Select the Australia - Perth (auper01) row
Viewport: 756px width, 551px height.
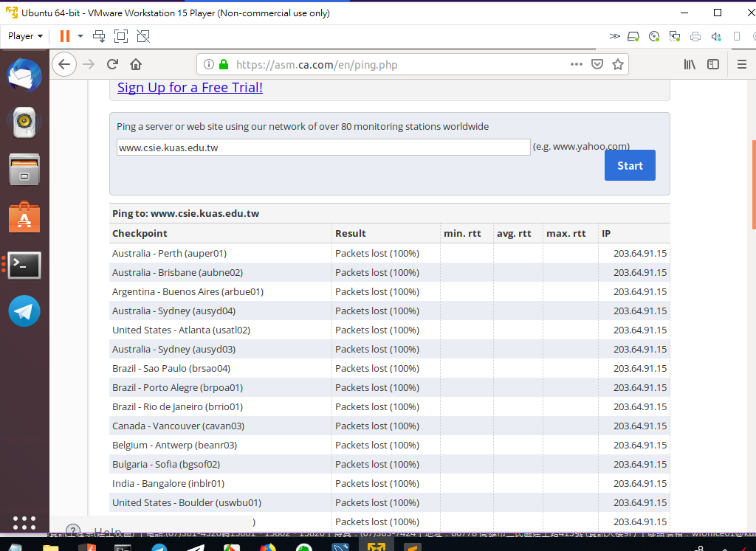pyautogui.click(x=390, y=253)
